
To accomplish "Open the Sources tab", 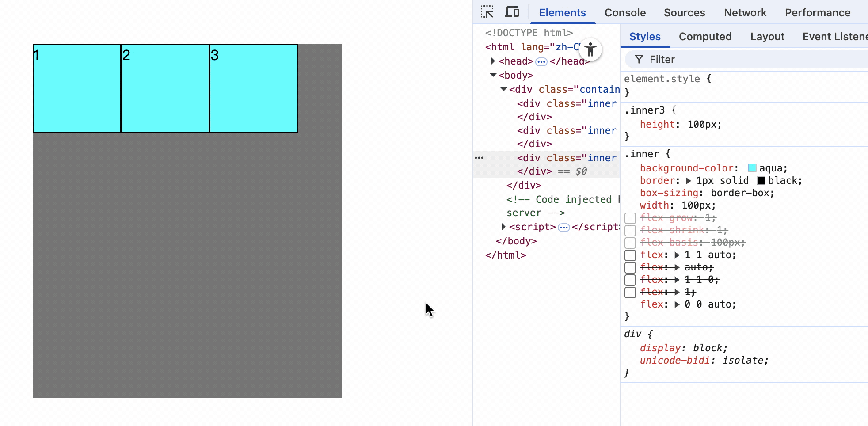I will 685,12.
